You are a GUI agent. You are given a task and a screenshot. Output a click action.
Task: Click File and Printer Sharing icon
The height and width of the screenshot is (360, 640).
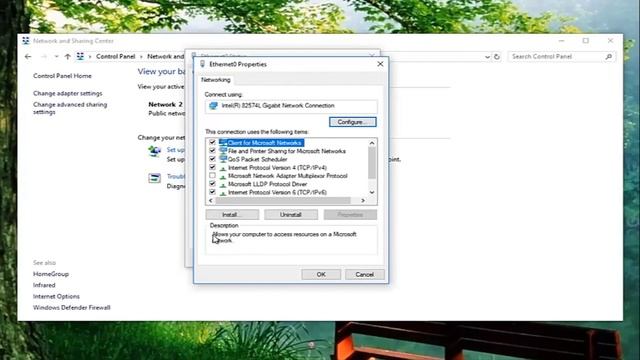pyautogui.click(x=223, y=151)
